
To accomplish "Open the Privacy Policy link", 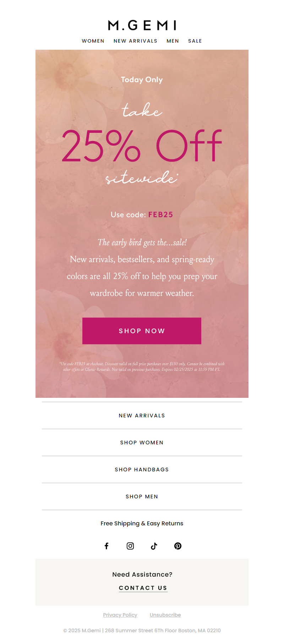I will click(120, 615).
